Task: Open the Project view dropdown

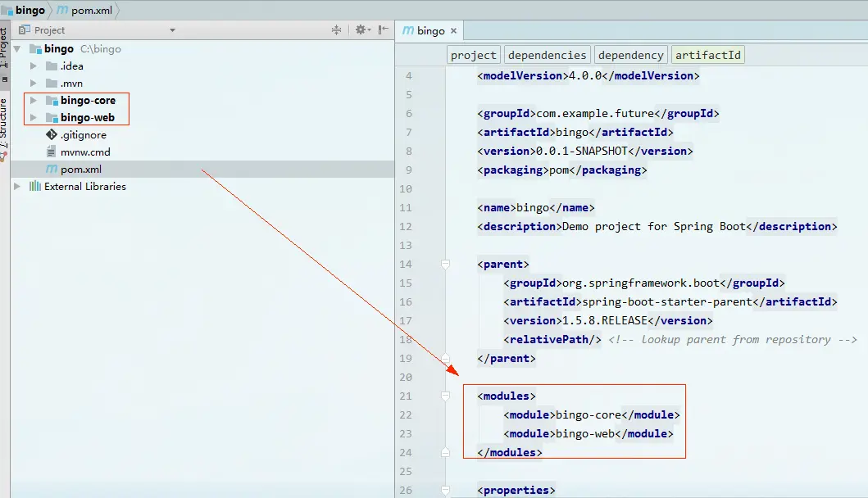Action: [x=172, y=29]
